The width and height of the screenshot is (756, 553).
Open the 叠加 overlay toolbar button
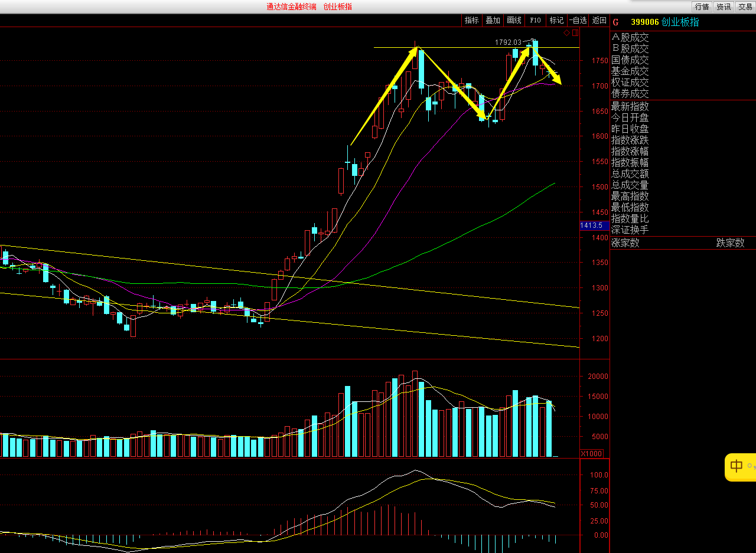[493, 20]
